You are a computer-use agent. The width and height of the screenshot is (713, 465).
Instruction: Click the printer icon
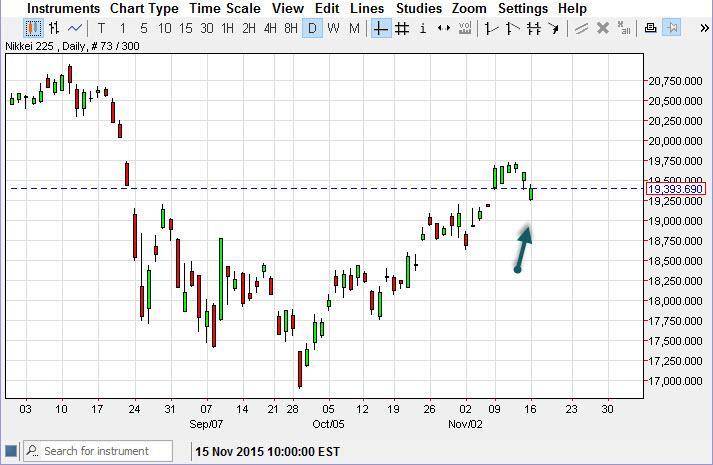click(x=650, y=28)
